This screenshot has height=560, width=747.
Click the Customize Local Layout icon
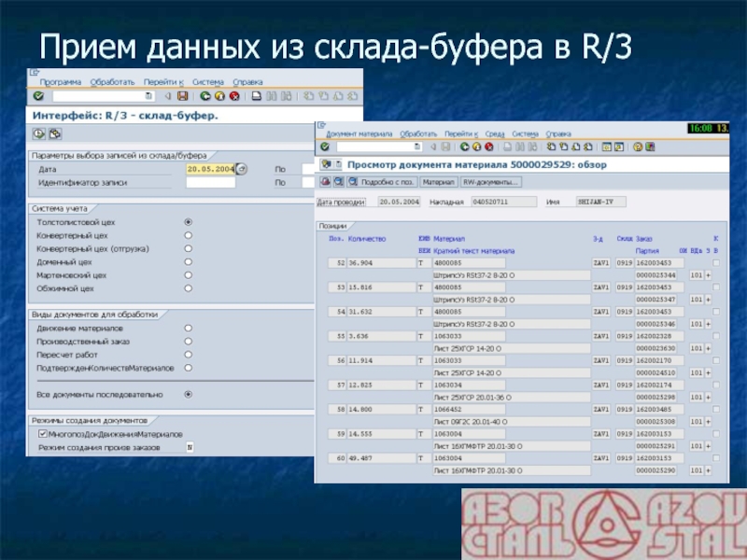coord(650,147)
